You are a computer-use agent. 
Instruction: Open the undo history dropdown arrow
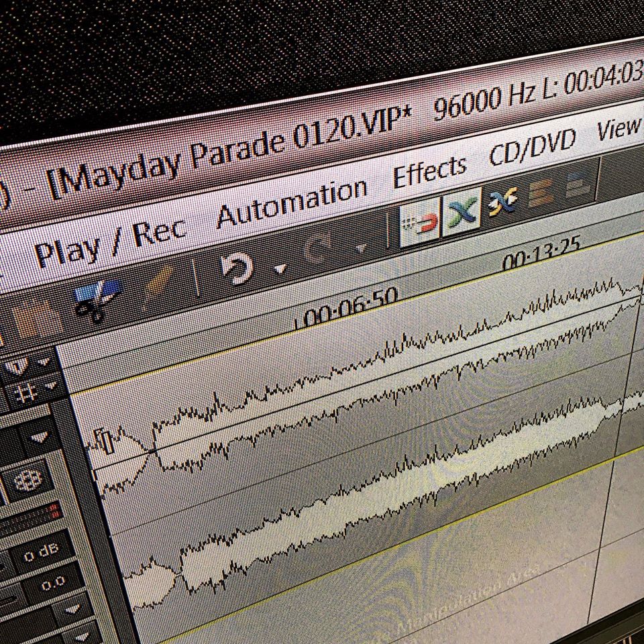click(x=280, y=268)
